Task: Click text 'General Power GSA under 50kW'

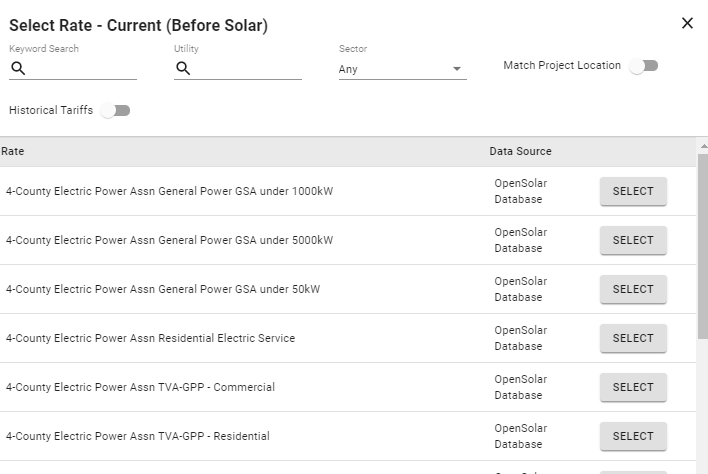Action: click(x=239, y=289)
